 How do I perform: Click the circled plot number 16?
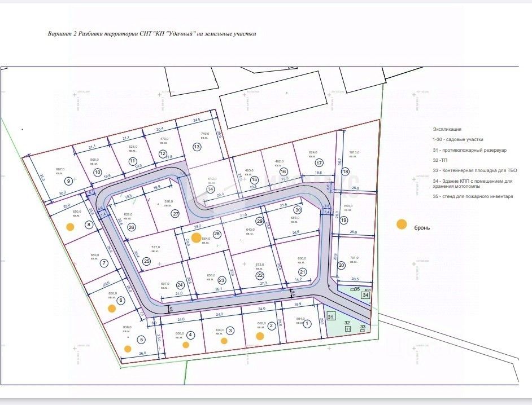pyautogui.click(x=284, y=171)
